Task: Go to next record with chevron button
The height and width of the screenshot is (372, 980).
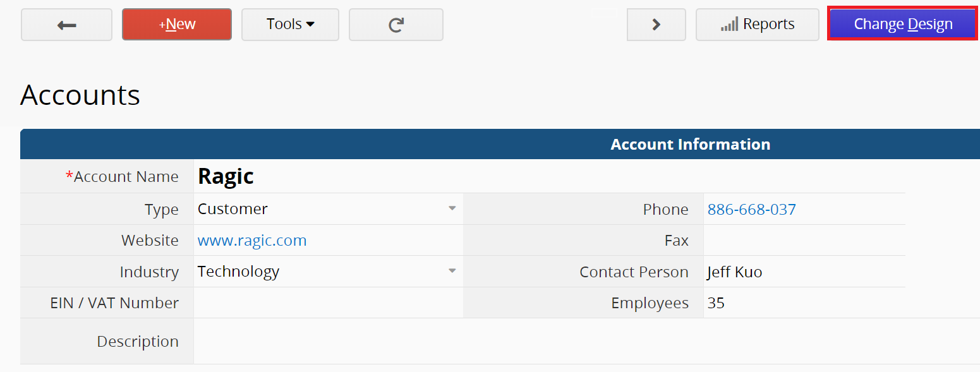Action: click(x=656, y=25)
